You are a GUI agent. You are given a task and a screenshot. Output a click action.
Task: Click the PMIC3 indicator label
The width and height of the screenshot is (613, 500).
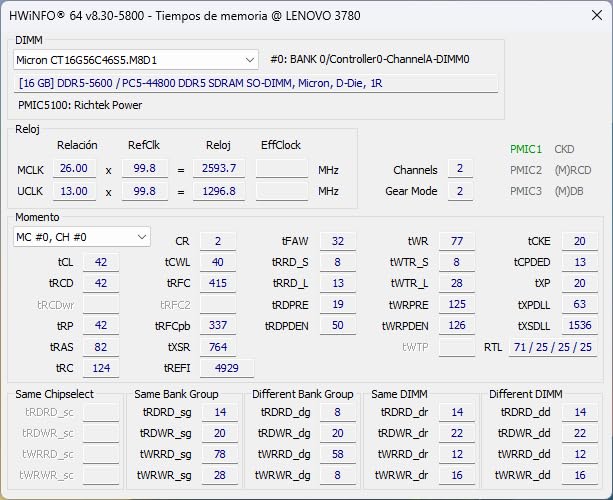point(526,191)
